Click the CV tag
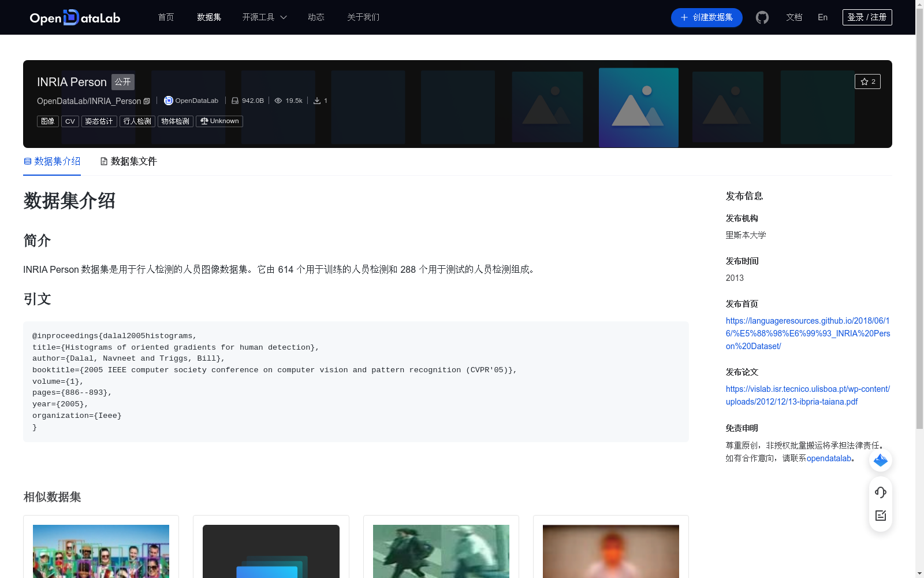This screenshot has width=924, height=578. [70, 121]
